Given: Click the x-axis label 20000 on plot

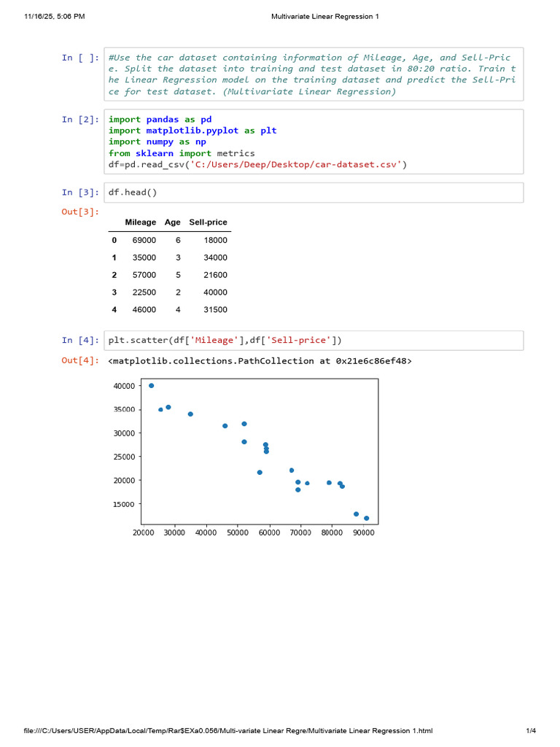Looking at the screenshot, I should click(144, 533).
